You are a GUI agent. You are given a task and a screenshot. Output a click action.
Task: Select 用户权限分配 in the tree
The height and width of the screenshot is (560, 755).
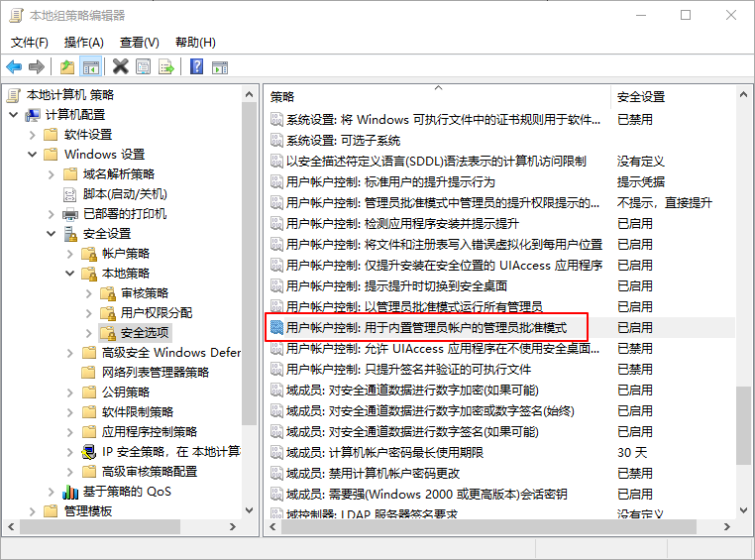(x=156, y=313)
